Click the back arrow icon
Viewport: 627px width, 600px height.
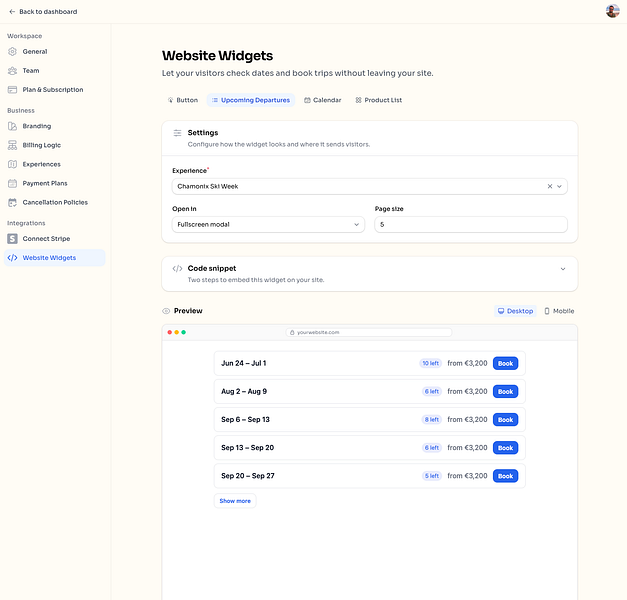pyautogui.click(x=12, y=12)
